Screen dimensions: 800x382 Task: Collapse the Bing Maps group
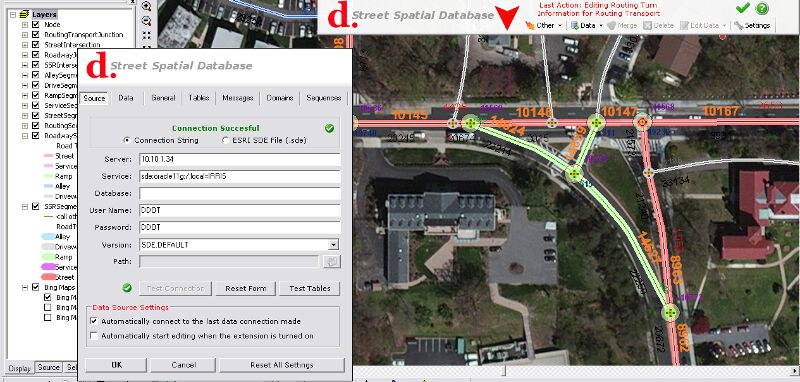(x=24, y=287)
